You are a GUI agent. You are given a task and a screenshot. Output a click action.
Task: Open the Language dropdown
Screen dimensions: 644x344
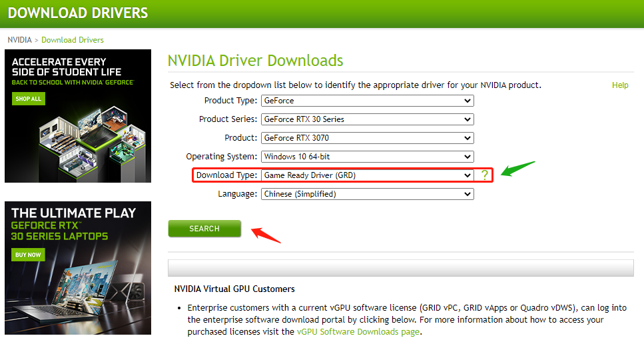coord(368,194)
